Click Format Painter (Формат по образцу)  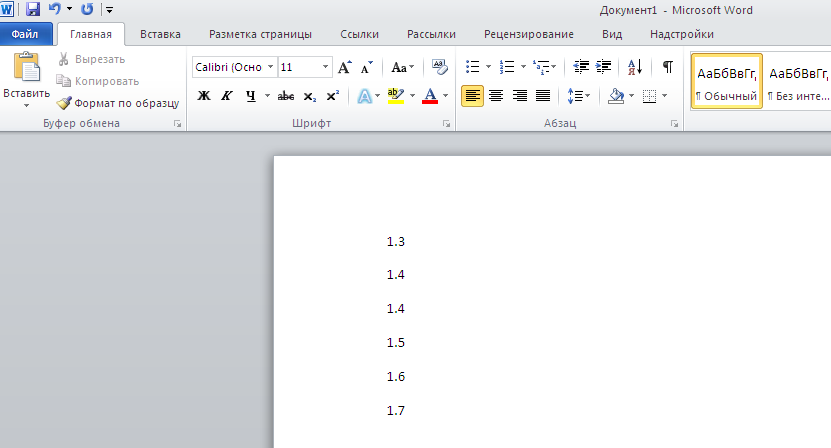117,102
